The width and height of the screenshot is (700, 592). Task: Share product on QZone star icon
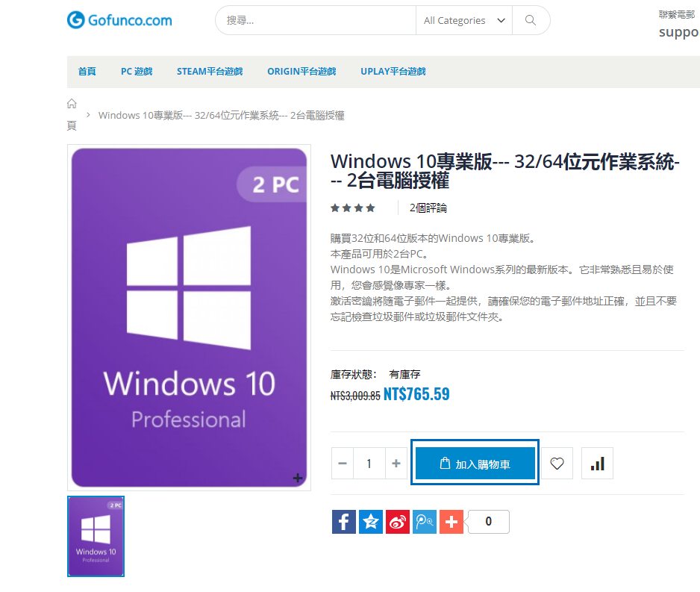click(371, 522)
